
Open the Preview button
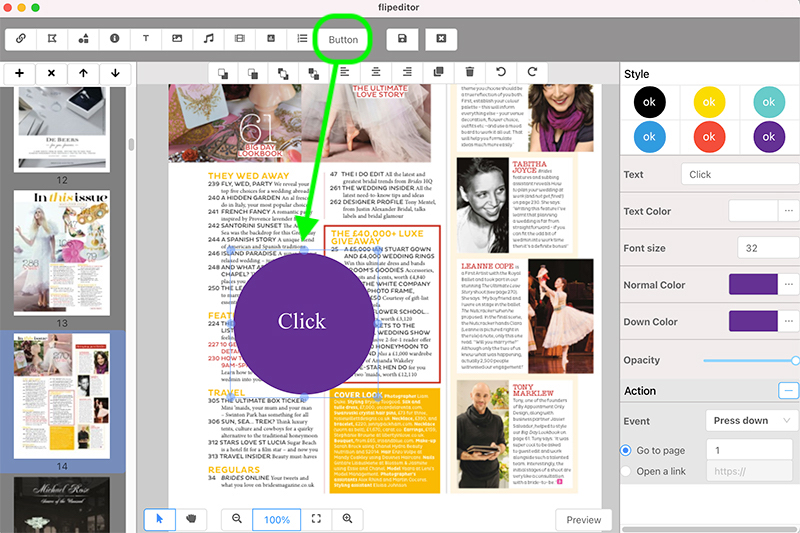point(584,520)
